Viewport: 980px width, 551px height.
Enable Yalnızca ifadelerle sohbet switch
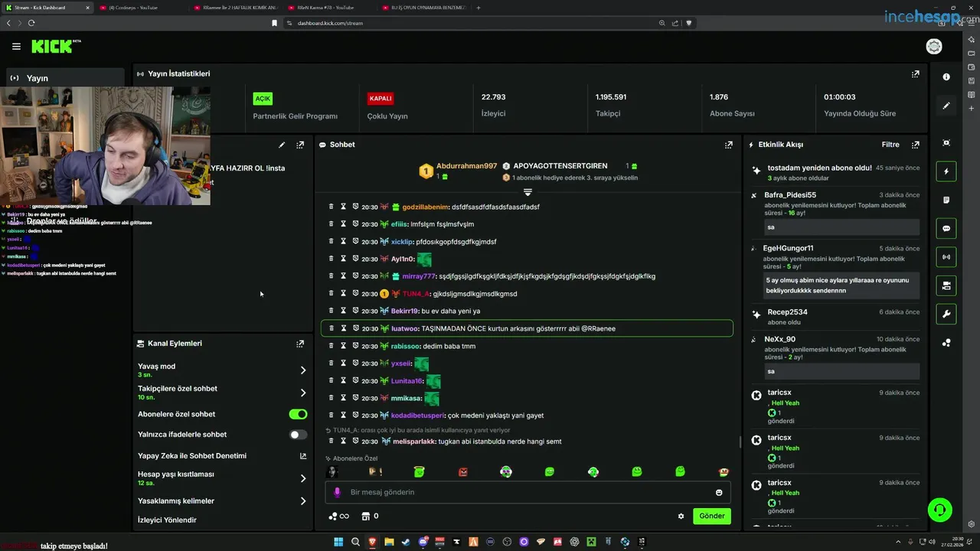298,435
